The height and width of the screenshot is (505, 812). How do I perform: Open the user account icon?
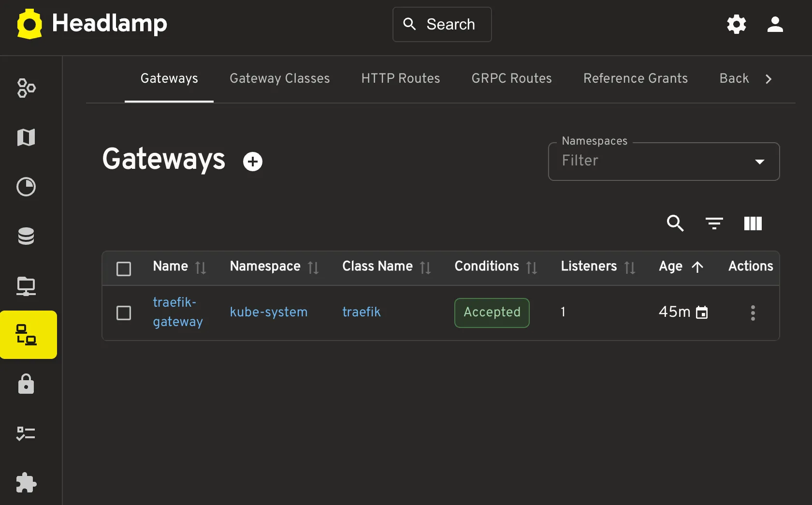point(775,24)
